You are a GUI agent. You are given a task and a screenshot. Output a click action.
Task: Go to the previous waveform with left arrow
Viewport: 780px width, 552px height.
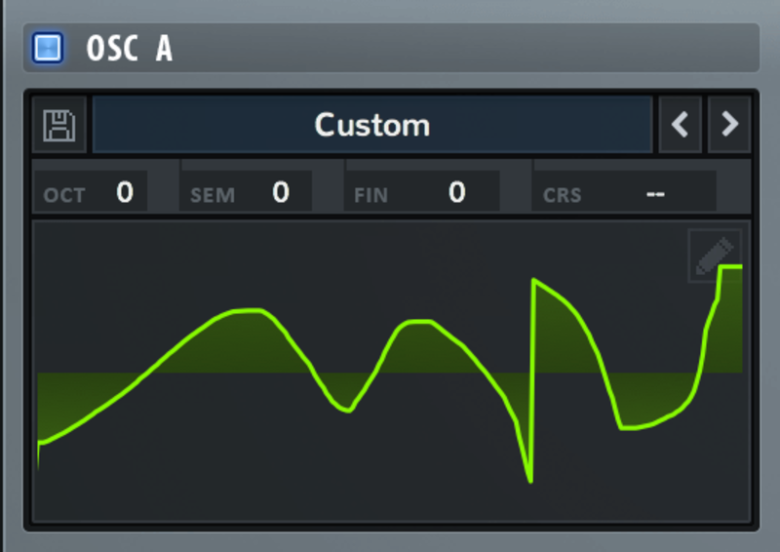(680, 125)
